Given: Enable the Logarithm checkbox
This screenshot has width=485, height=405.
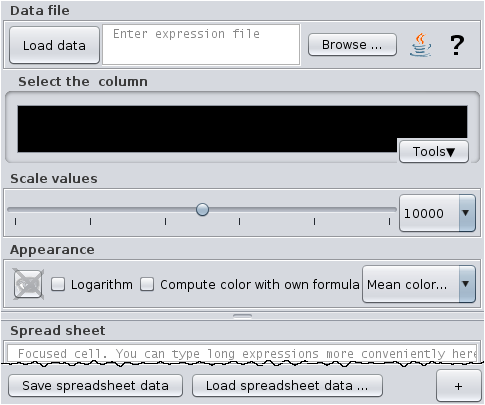Looking at the screenshot, I should tap(58, 284).
